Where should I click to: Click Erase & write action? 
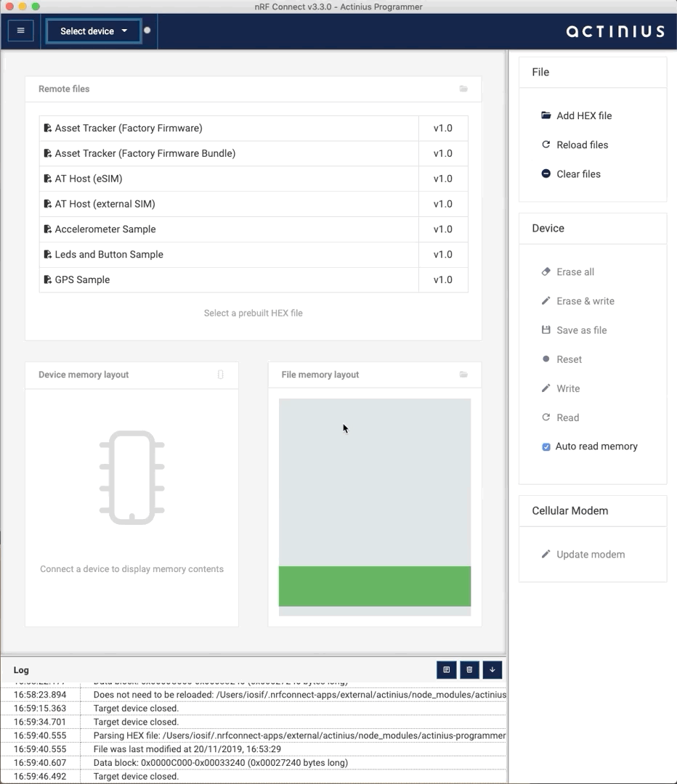click(578, 301)
